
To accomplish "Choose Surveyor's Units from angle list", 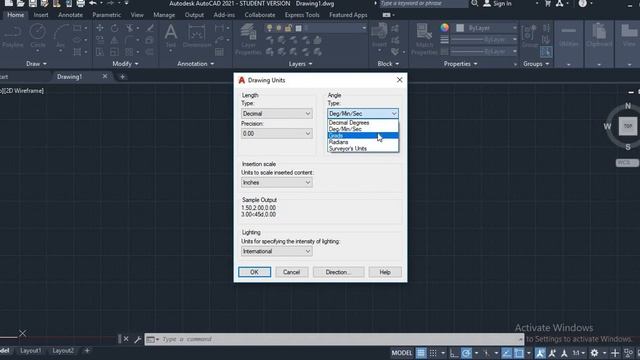I will [363, 149].
